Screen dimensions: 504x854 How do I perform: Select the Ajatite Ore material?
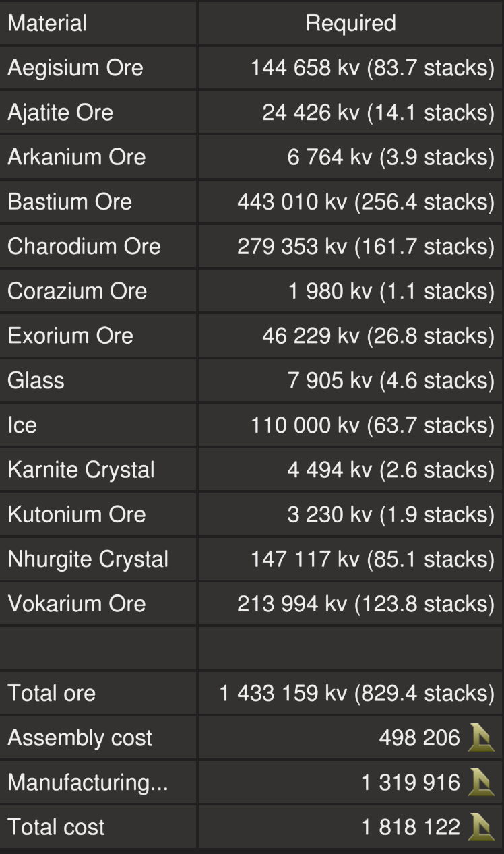pyautogui.click(x=61, y=113)
